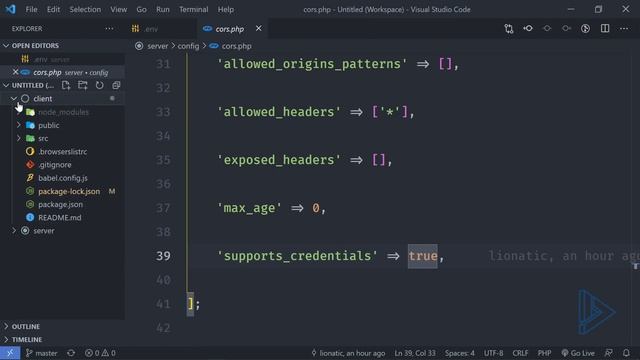
Task: Open the Run menu
Action: [x=162, y=9]
